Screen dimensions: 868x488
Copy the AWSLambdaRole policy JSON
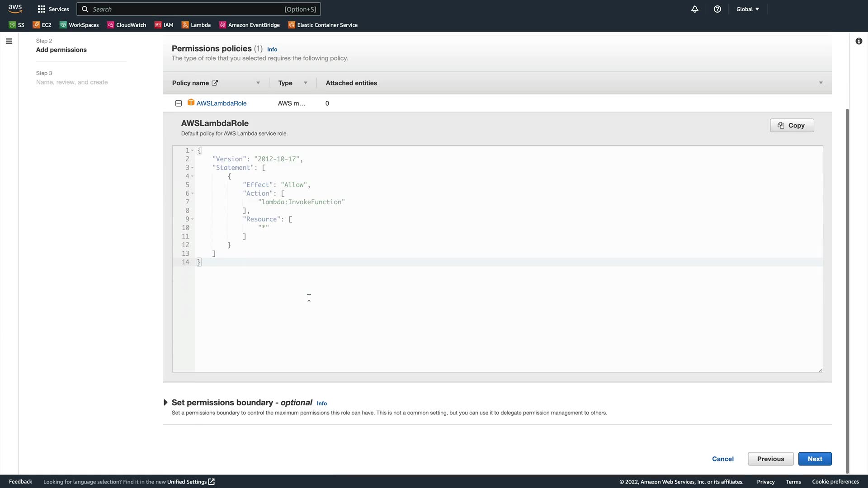792,126
